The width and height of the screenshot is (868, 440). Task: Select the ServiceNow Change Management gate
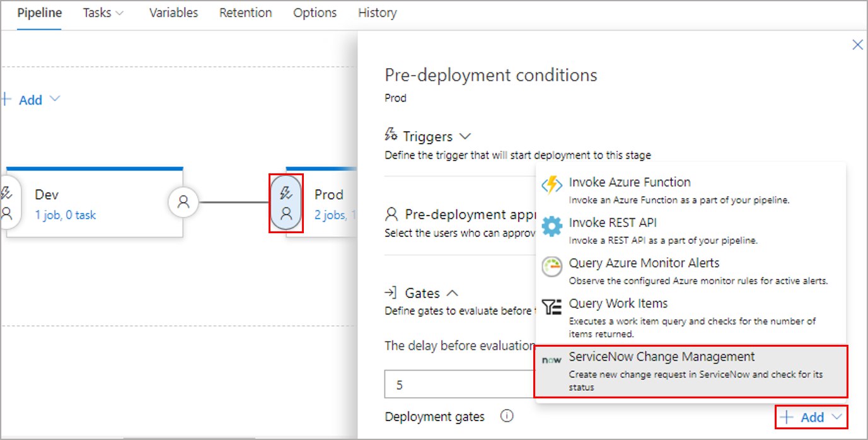pos(661,357)
